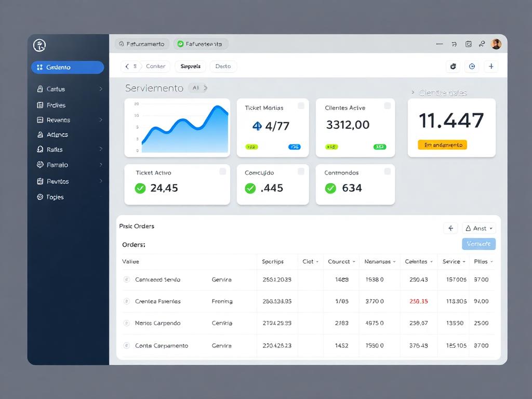This screenshot has height=399, width=532.
Task: Toggle the Centrrondos card checkbox
Action: pyautogui.click(x=387, y=171)
